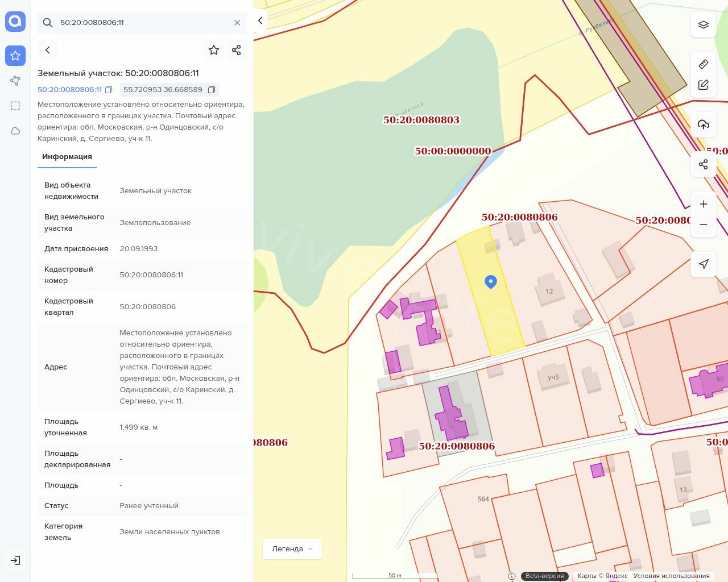
Task: Select the ruler measurement tool
Action: [x=704, y=64]
